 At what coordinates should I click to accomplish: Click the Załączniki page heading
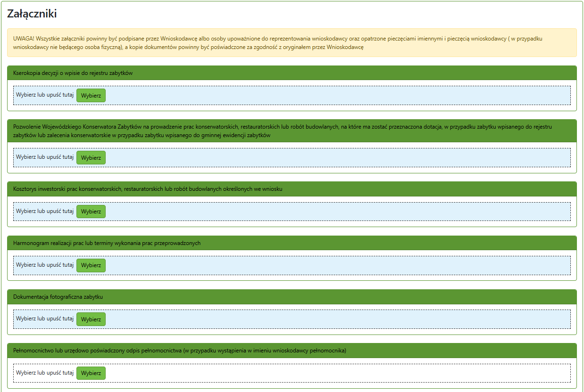(32, 14)
